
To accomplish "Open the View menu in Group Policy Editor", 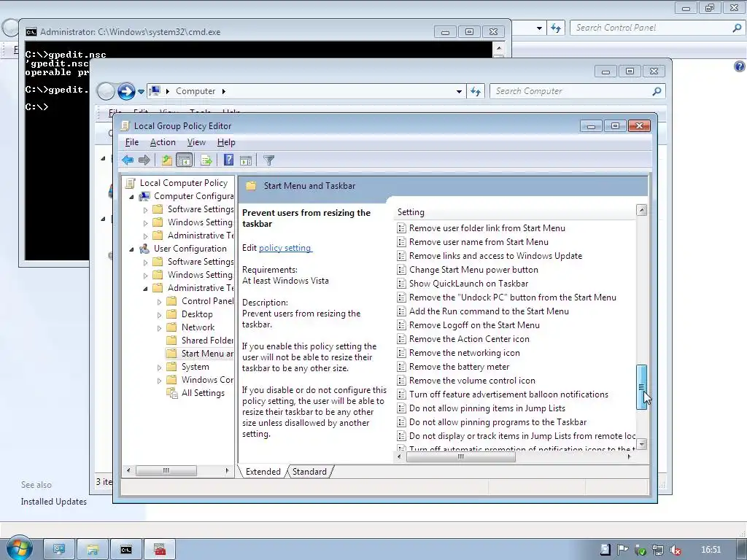I will tap(196, 142).
